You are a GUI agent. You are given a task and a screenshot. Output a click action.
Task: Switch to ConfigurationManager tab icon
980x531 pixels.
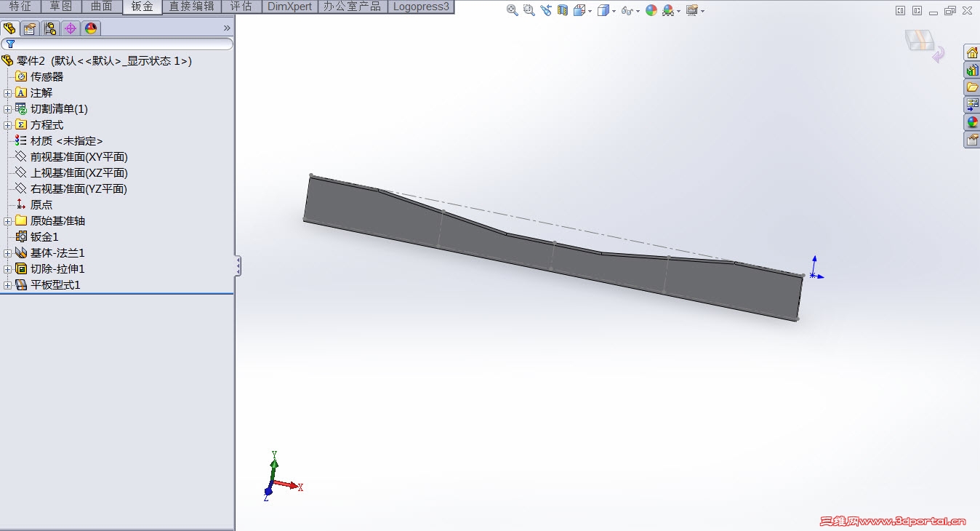coord(50,28)
